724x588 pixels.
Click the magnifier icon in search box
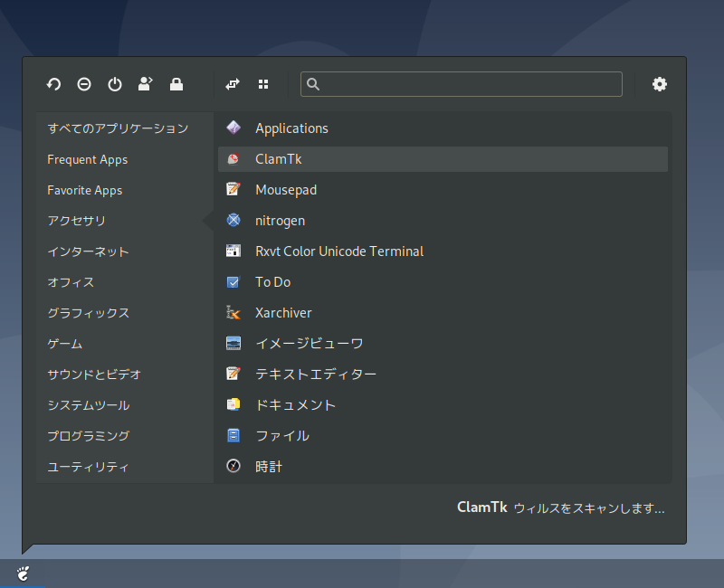[x=312, y=84]
